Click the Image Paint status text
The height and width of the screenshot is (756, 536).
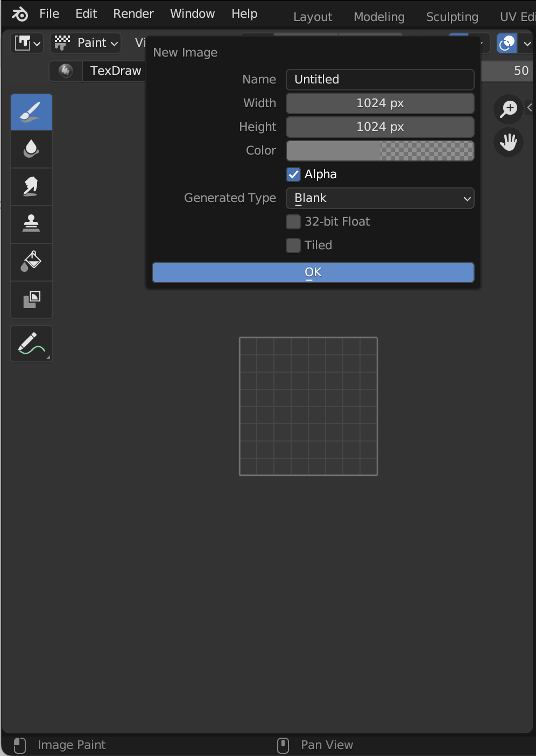[x=72, y=745]
